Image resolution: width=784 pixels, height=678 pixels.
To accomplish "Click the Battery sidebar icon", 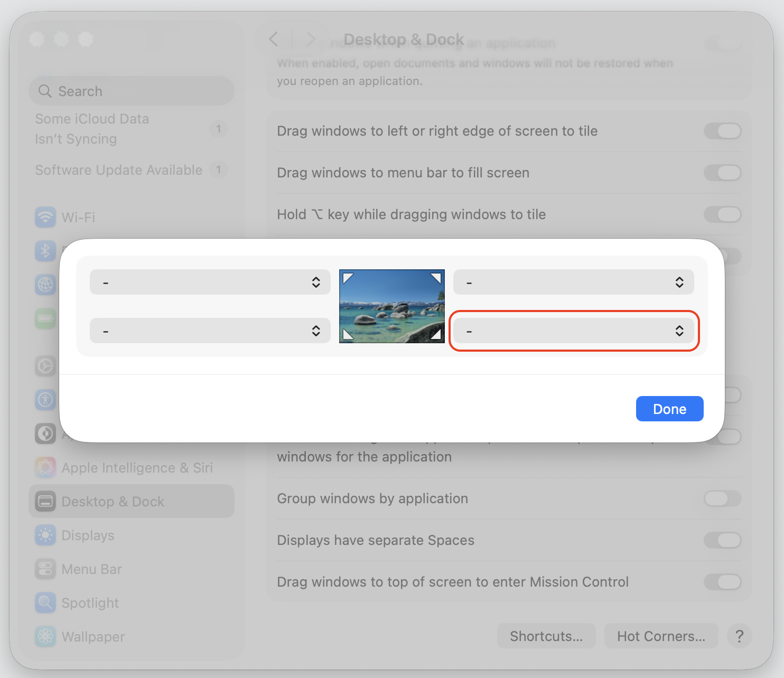I will 45,318.
